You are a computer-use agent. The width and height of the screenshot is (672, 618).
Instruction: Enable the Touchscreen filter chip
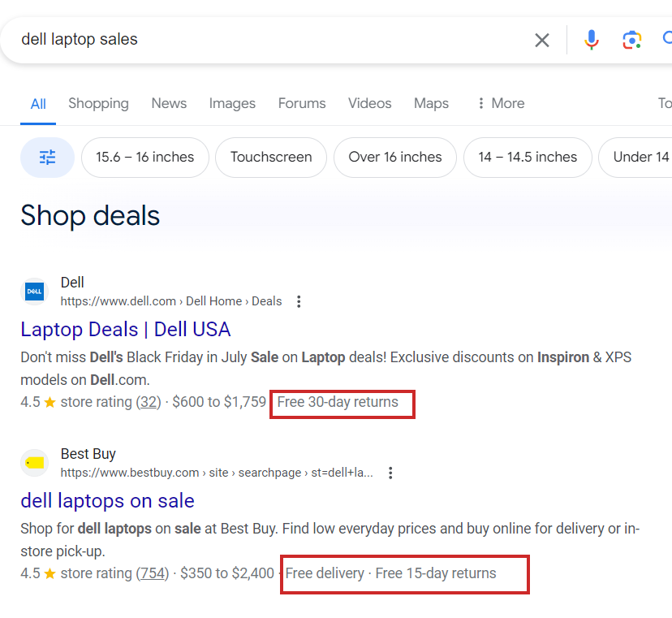click(x=271, y=158)
